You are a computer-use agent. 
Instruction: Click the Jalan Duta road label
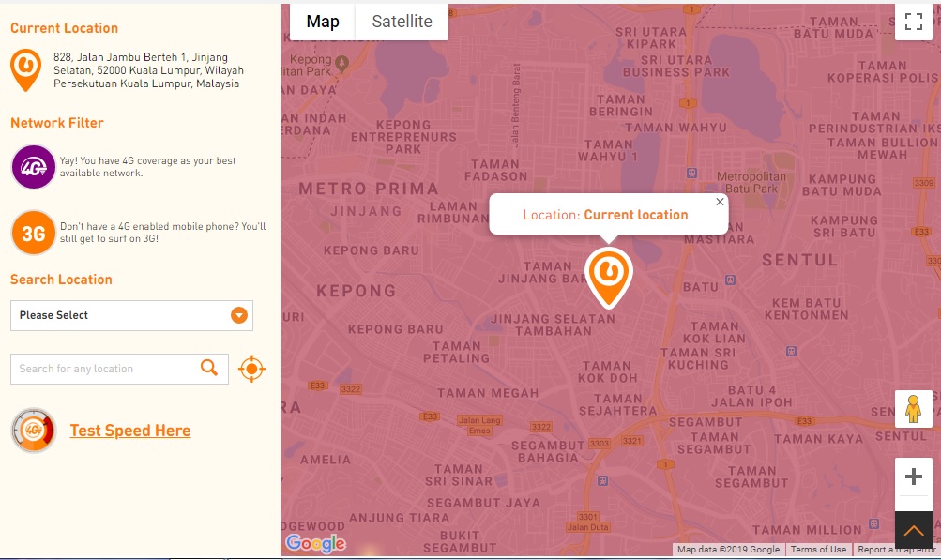(x=587, y=527)
